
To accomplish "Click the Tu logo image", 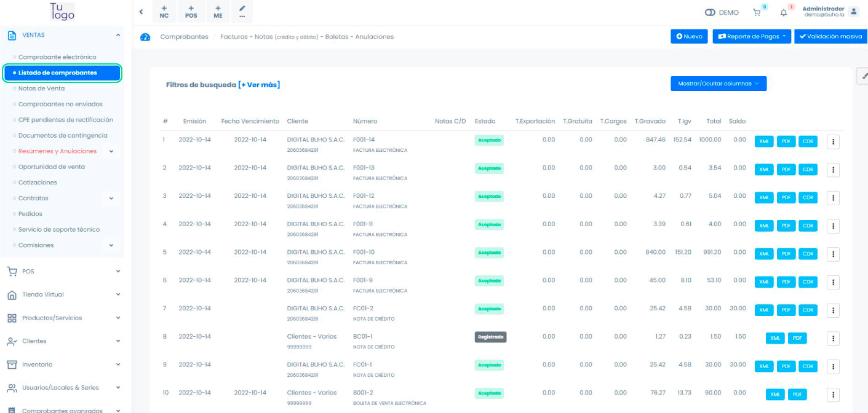I will coord(62,12).
